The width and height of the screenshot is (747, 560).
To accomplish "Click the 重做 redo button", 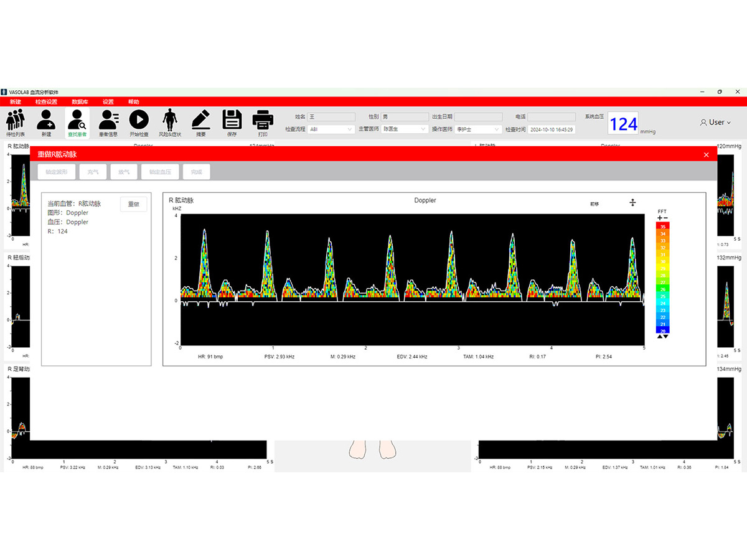I will click(x=133, y=204).
